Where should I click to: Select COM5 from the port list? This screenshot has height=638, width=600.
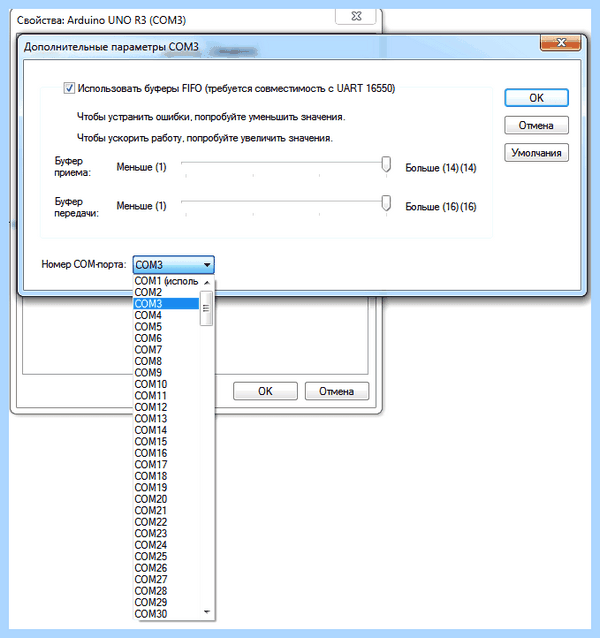pyautogui.click(x=166, y=326)
